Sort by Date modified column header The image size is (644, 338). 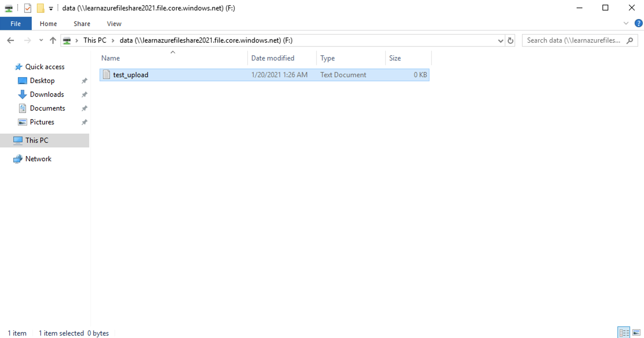[x=273, y=58]
